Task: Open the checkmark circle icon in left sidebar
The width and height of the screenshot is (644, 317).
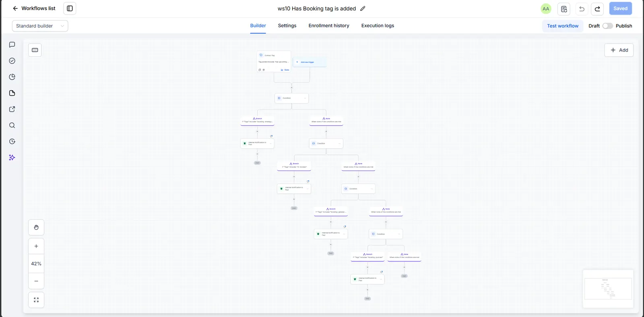Action: click(12, 61)
